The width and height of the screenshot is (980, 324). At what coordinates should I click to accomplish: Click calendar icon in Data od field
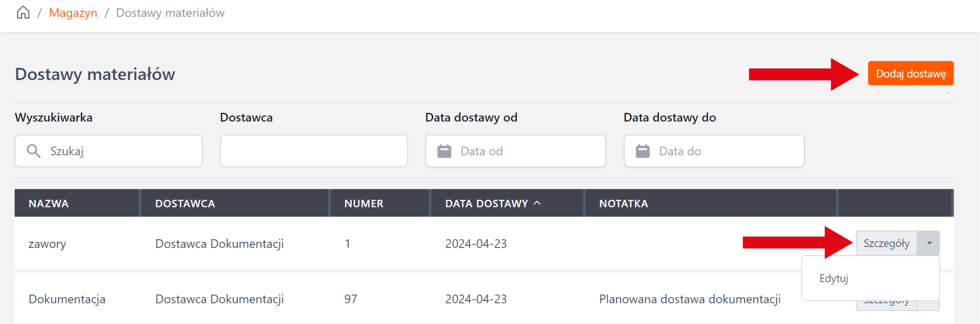point(444,151)
